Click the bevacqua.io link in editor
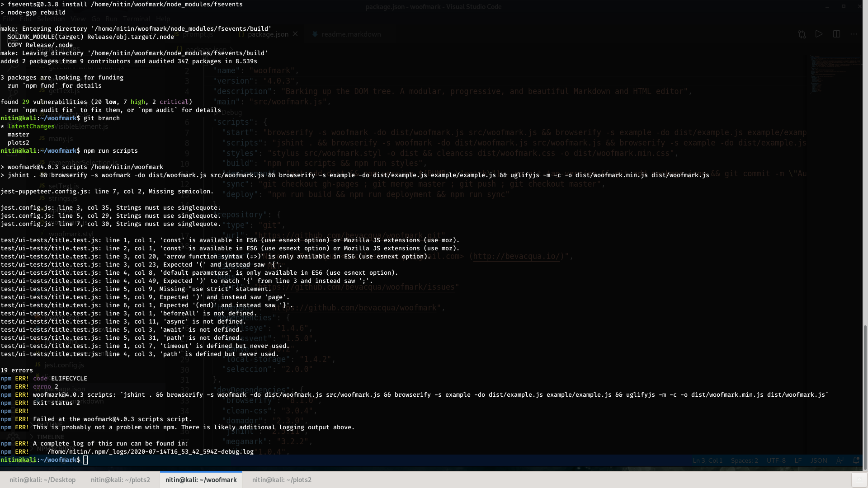The width and height of the screenshot is (868, 488). 516,256
